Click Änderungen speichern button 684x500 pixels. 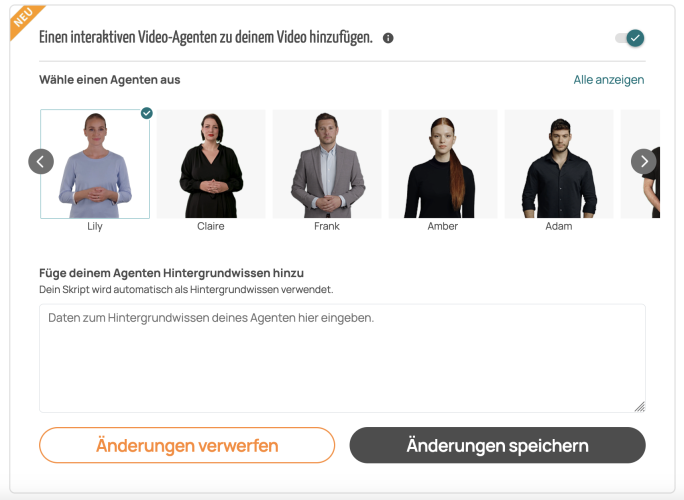497,445
